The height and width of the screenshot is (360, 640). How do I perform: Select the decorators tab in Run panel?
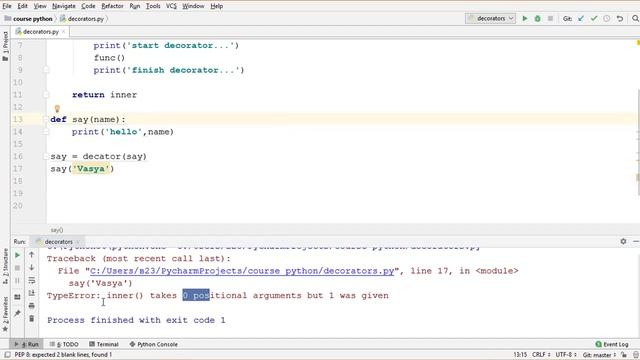(x=58, y=242)
